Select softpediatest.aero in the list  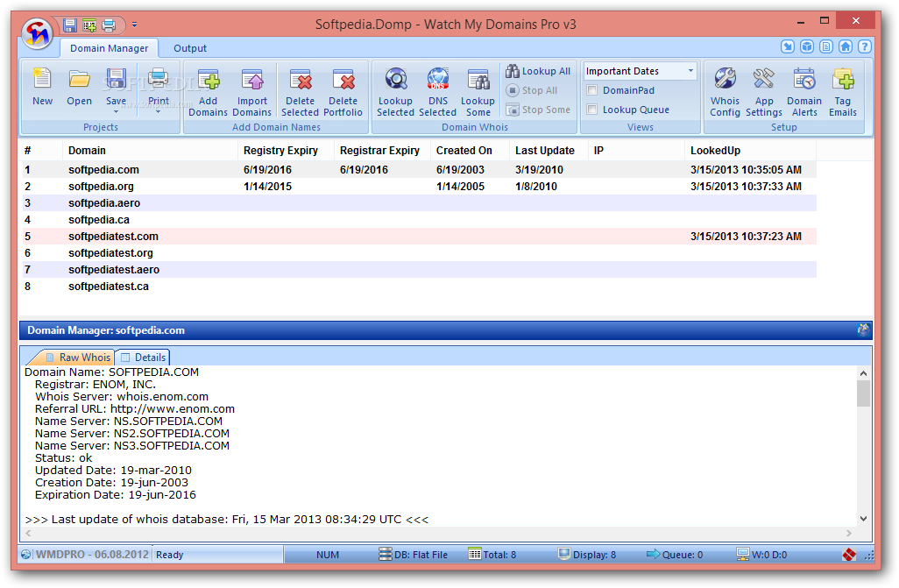pos(420,270)
